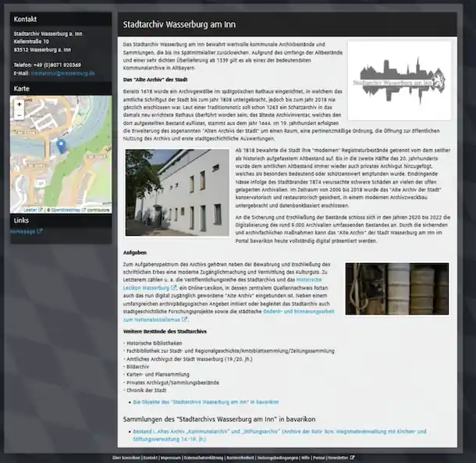This screenshot has height=463, width=476.
Task: Click the Fachbibliothek zur Stadt- und Regionalgeschichte item
Action: (229, 351)
